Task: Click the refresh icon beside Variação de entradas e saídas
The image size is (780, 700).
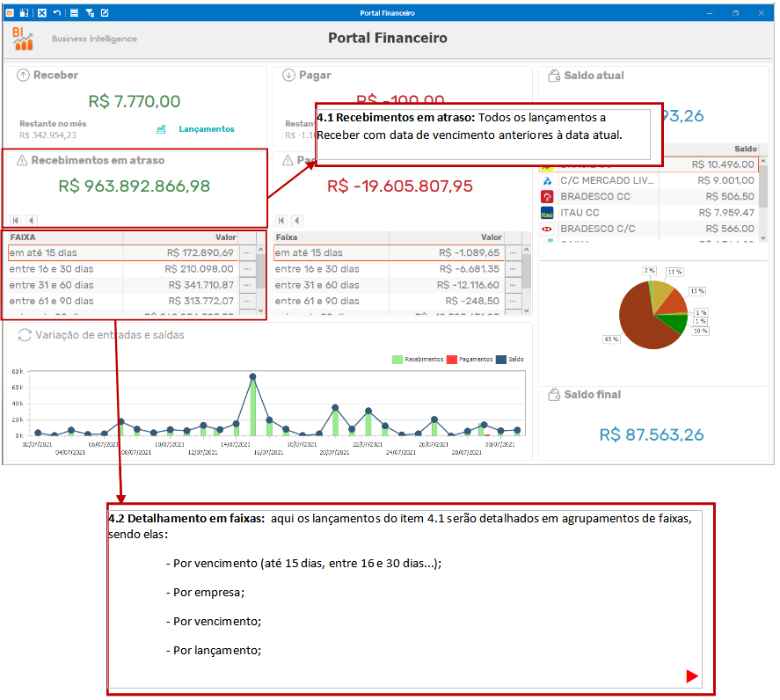Action: tap(25, 335)
